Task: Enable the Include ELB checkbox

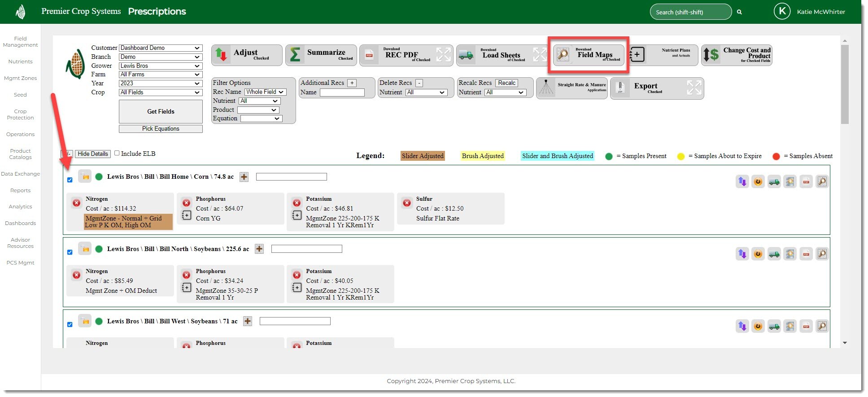Action: click(x=117, y=153)
